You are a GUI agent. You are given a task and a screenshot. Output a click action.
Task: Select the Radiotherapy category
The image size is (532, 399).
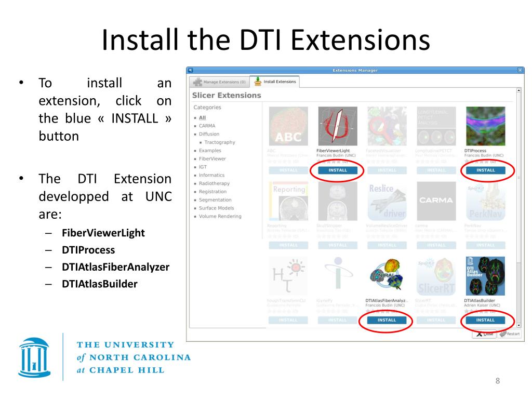point(214,183)
